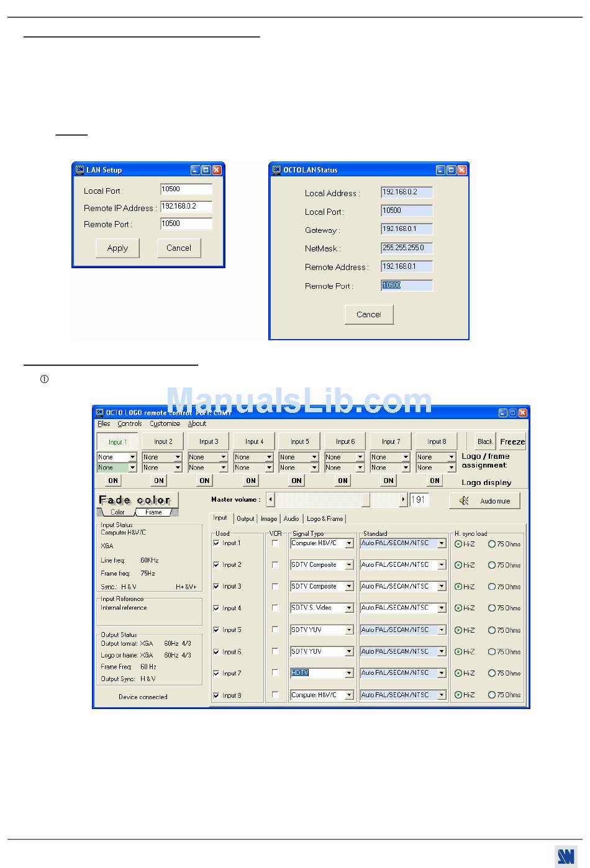The width and height of the screenshot is (590, 868).
Task: Click the 'Device connected' status text
Action: point(143,697)
